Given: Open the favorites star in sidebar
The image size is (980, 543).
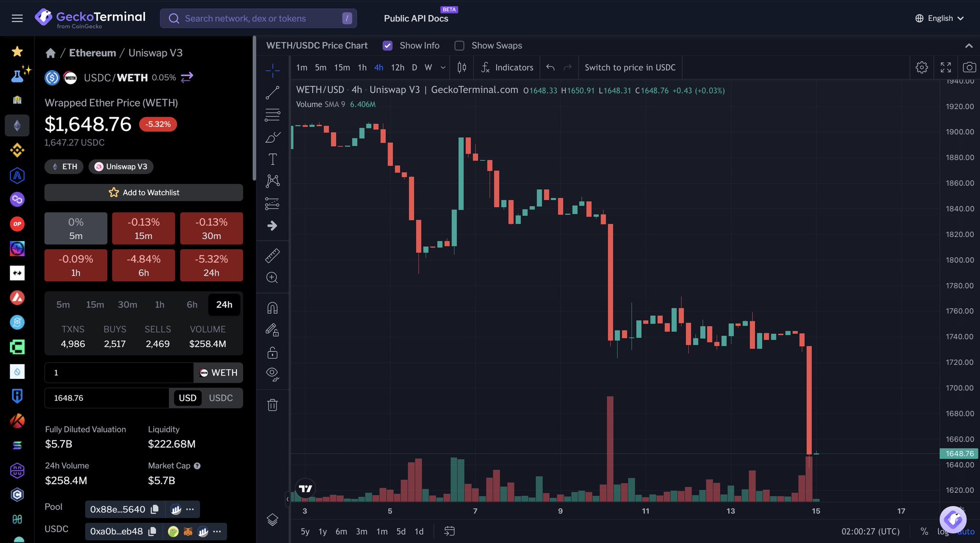Looking at the screenshot, I should [17, 51].
